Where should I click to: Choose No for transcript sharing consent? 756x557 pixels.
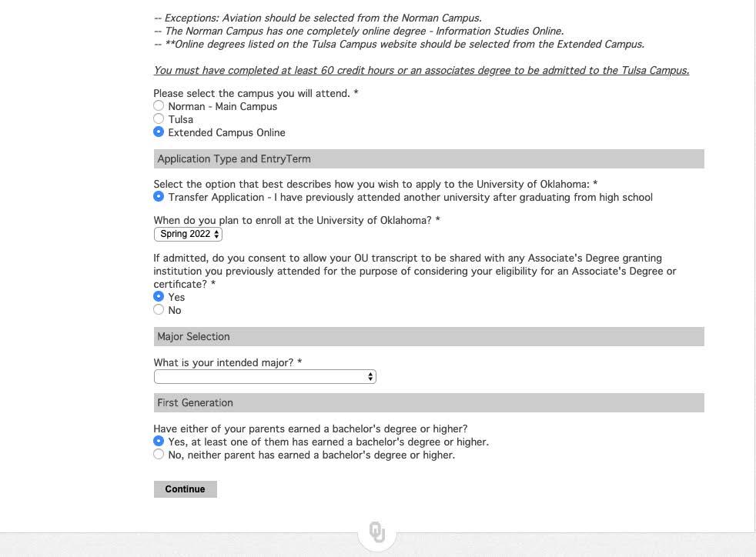159,309
